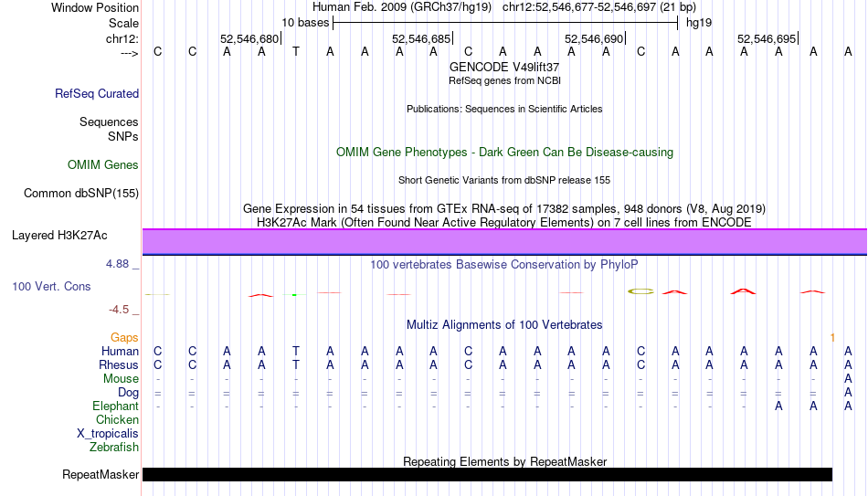Open the OMIM Gene Phenotypes track title
Screen dimensions: 868x496
504,153
